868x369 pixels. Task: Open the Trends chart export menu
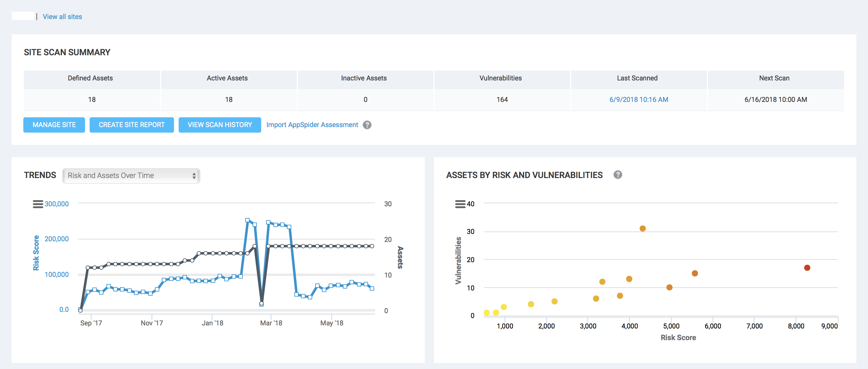[x=38, y=204]
